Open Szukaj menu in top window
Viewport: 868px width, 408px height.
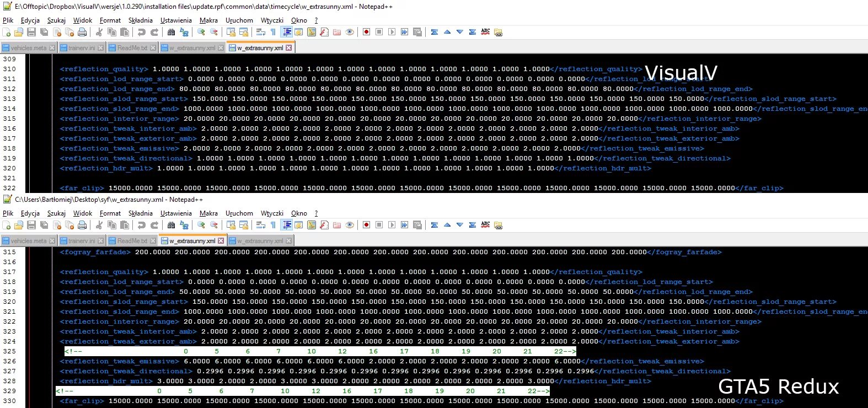click(x=56, y=20)
